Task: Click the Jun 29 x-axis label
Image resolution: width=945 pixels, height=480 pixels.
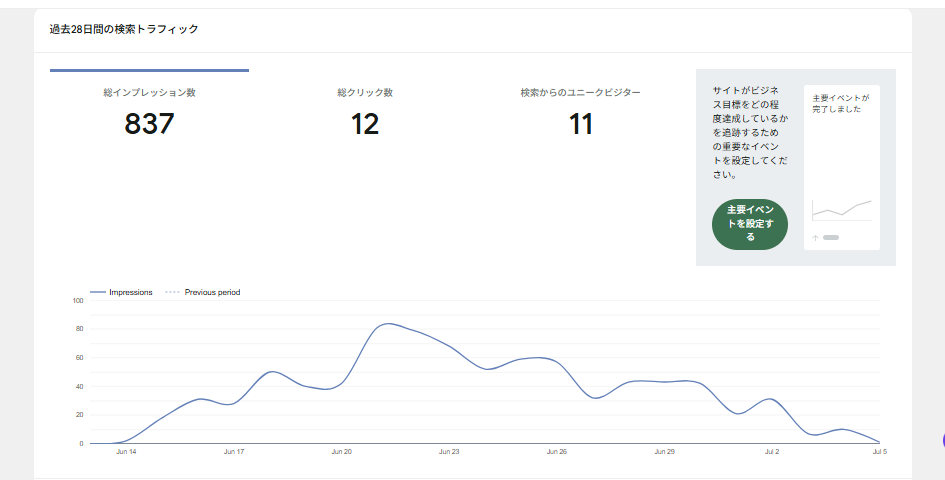Action: pos(664,452)
